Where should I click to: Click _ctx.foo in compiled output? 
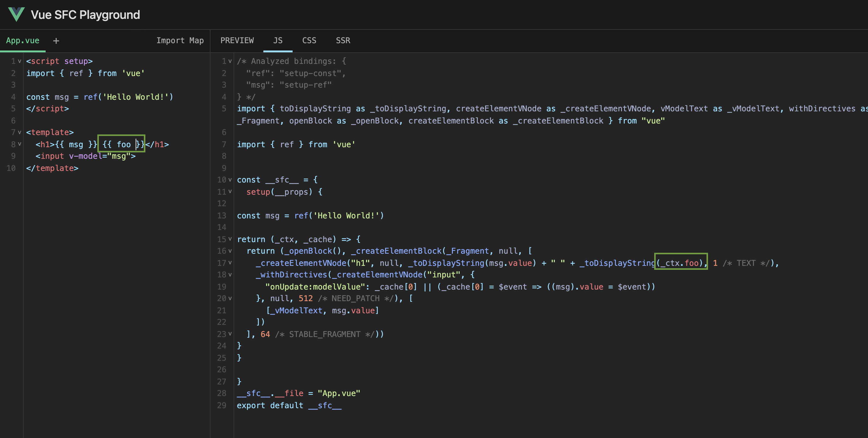679,263
